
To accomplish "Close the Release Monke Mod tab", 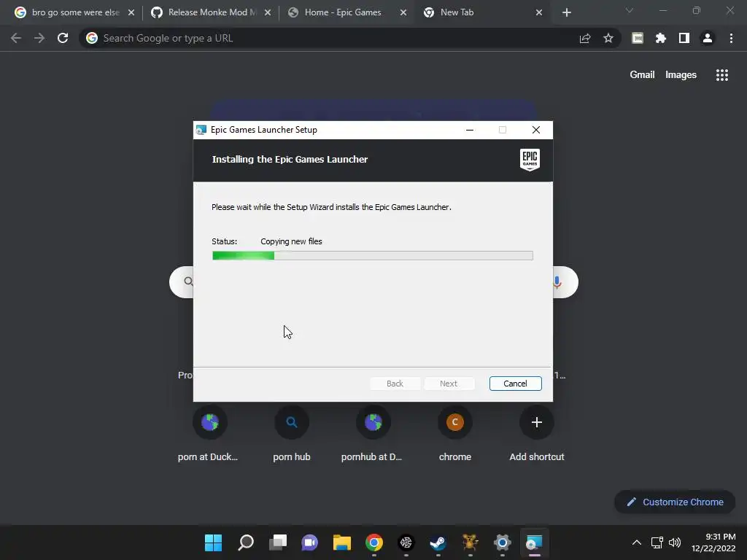I will pos(268,13).
